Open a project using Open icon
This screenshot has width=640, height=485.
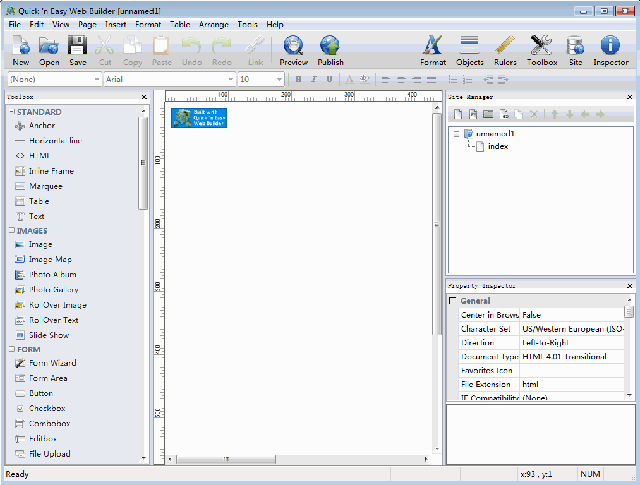coord(49,50)
